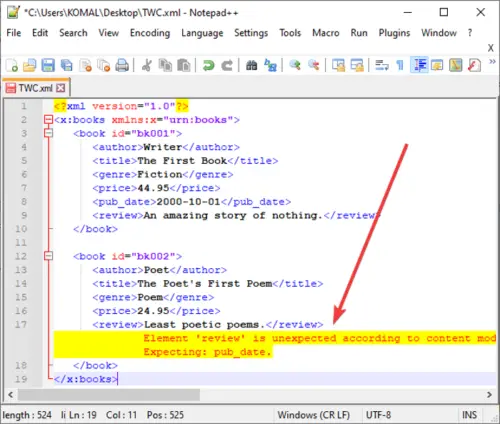This screenshot has height=424, width=500.
Task: Open the Macro menu
Action: tap(326, 33)
